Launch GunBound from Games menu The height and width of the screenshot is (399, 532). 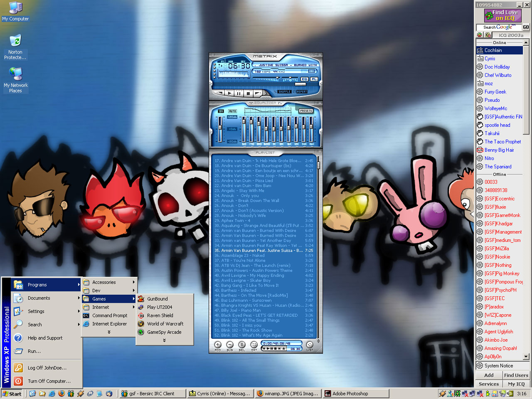(x=165, y=299)
